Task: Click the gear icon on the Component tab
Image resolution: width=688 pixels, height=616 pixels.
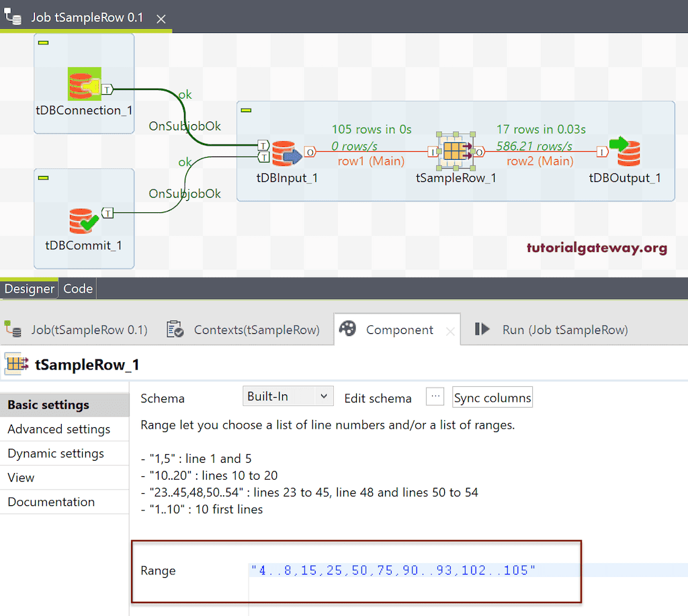Action: (x=347, y=328)
